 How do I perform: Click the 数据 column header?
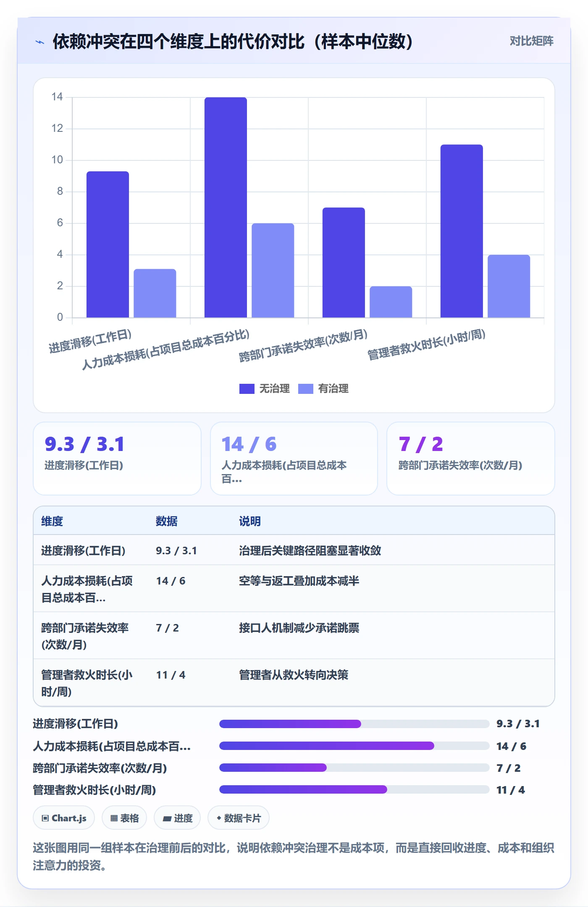(167, 521)
